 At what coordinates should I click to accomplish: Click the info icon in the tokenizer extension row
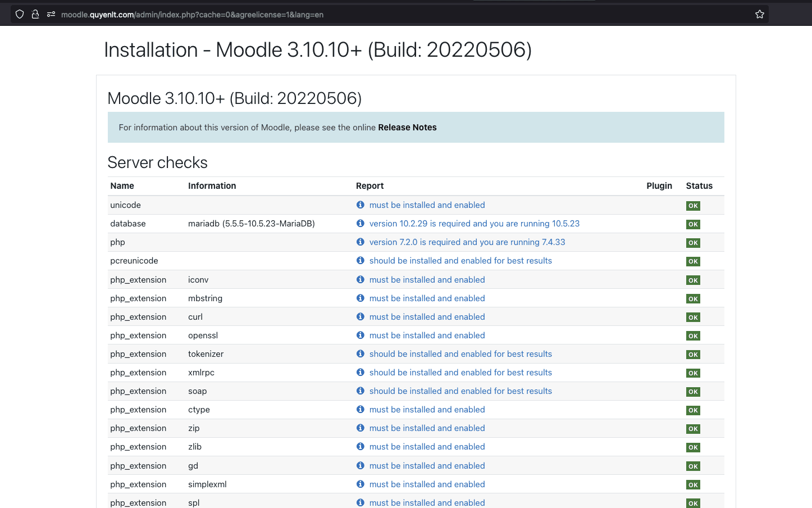tap(361, 354)
